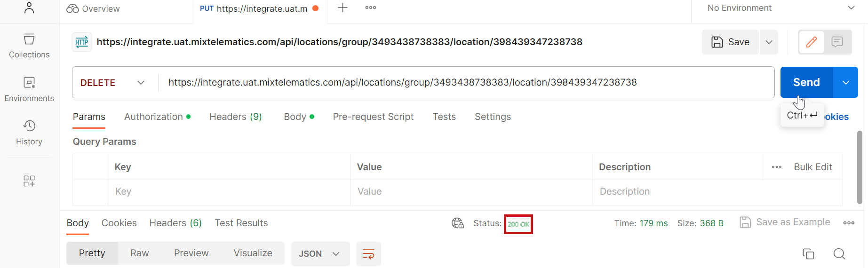Open the response Cookies tab
868x268 pixels.
[119, 223]
